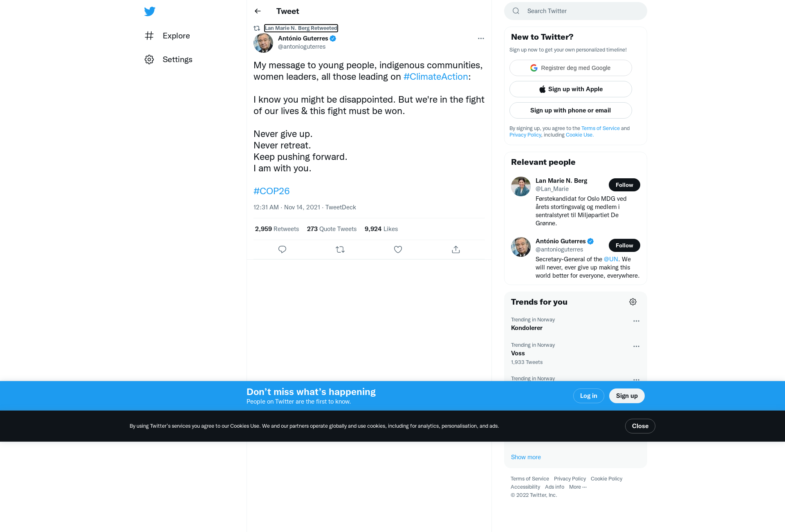The width and height of the screenshot is (785, 532).
Task: Retweet using the retweet arrows icon
Action: click(x=340, y=249)
